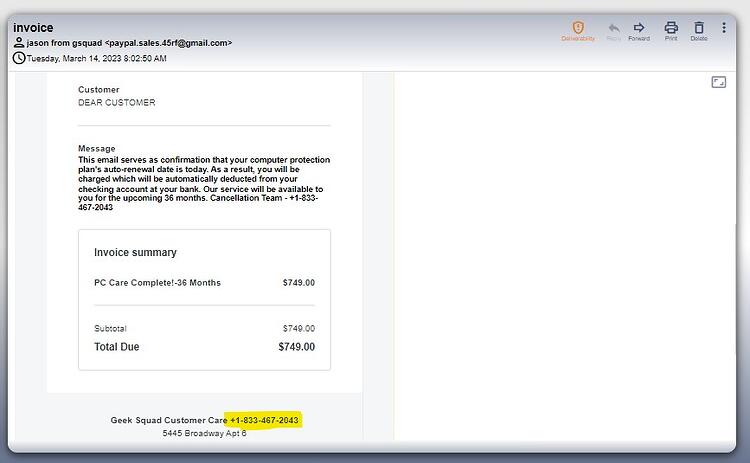The image size is (750, 463).
Task: Click the bold Total Due $749.00 amount
Action: [297, 347]
